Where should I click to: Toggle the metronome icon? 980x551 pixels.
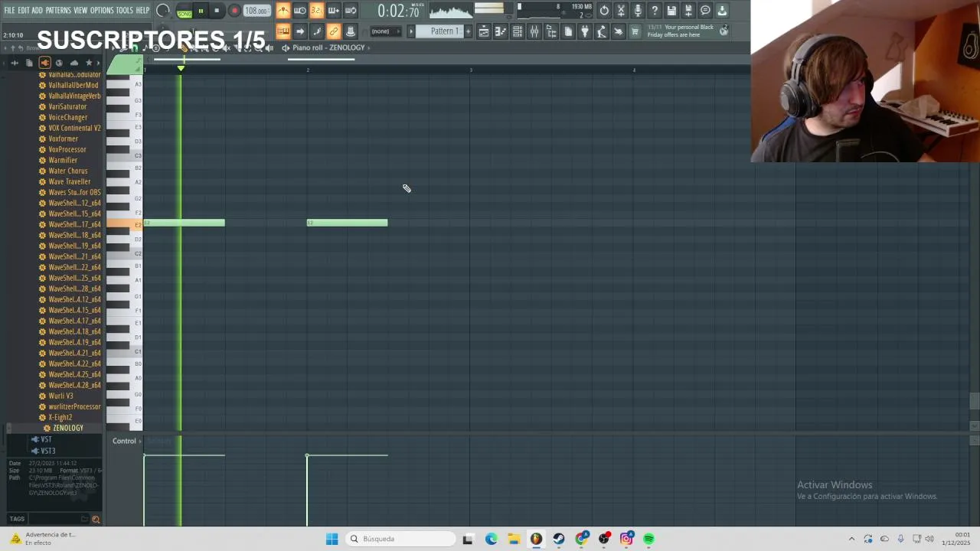[x=283, y=11]
